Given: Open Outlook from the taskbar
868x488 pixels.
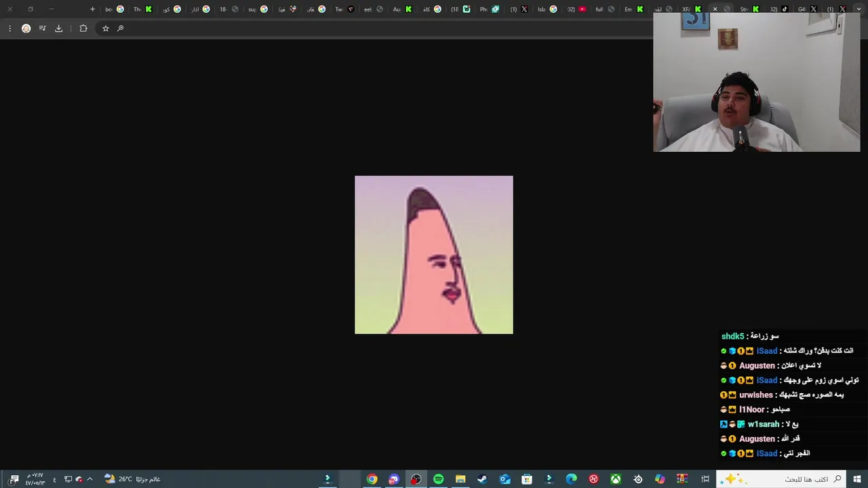Looking at the screenshot, I should point(505,479).
